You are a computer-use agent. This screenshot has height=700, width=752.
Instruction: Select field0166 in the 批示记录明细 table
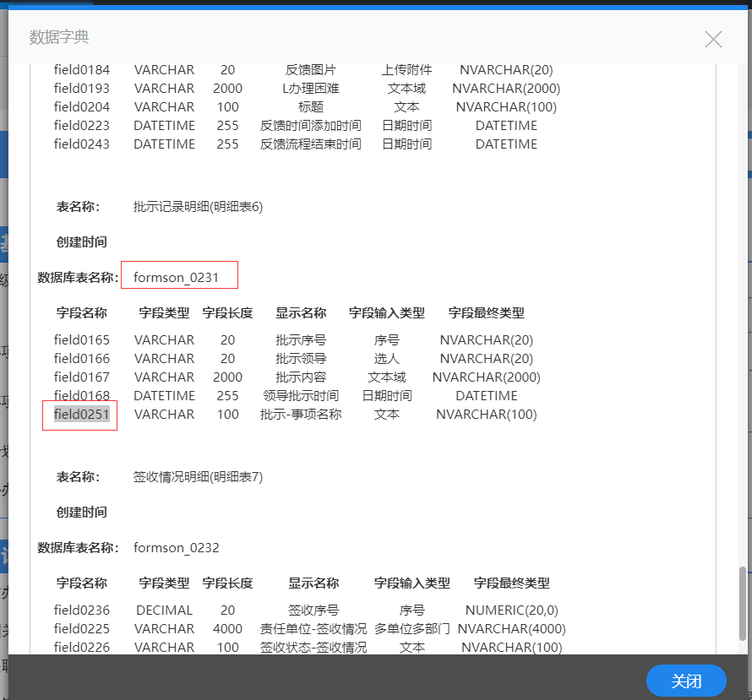(x=81, y=359)
